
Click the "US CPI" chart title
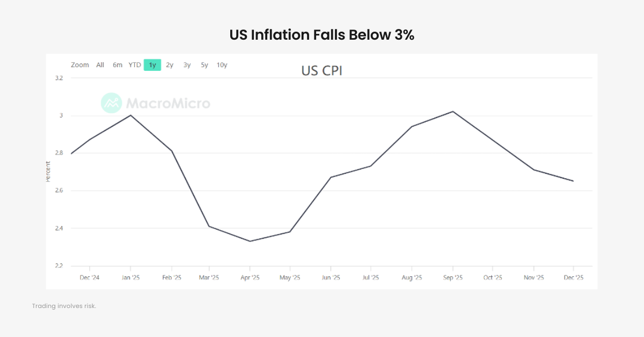[322, 70]
